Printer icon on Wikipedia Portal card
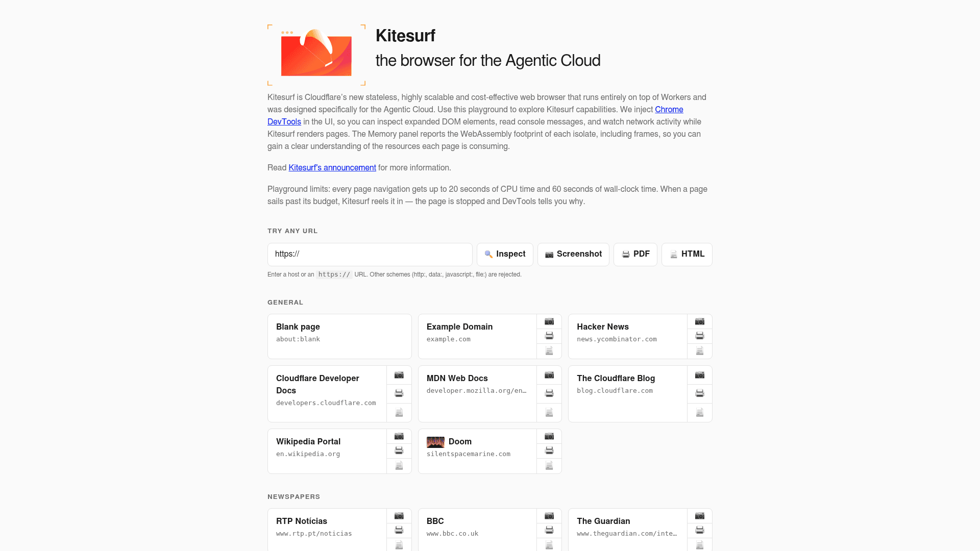The image size is (980, 551). click(399, 450)
